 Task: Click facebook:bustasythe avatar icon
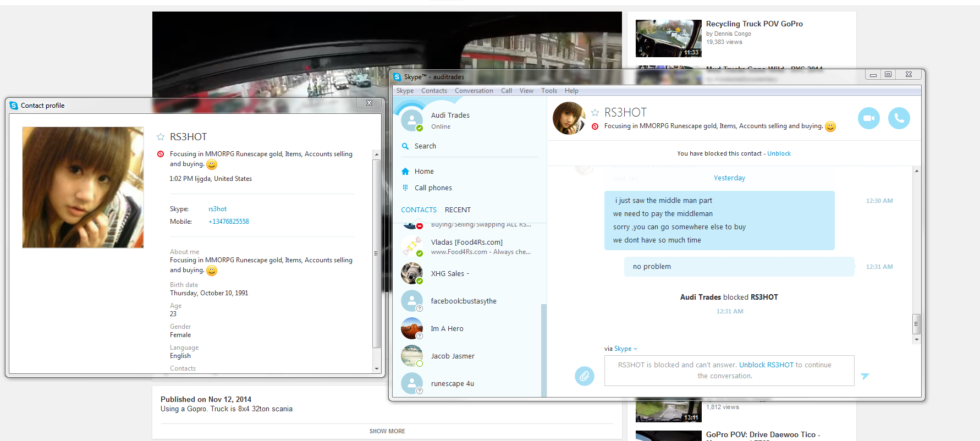[x=412, y=301]
